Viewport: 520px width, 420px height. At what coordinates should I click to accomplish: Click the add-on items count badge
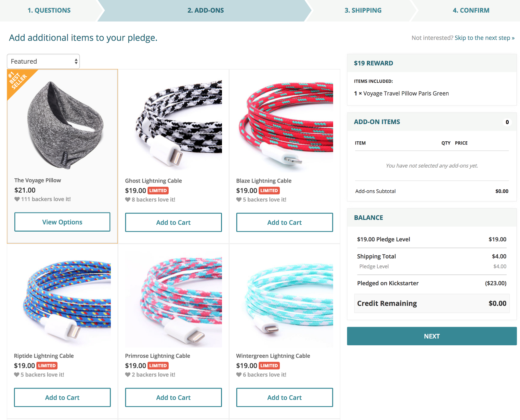point(507,122)
